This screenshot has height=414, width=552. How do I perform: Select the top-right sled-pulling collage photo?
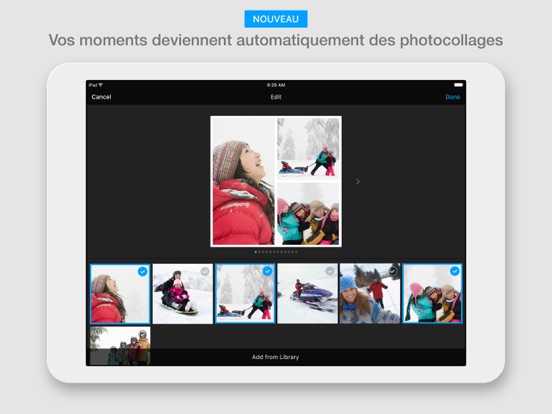click(x=308, y=148)
